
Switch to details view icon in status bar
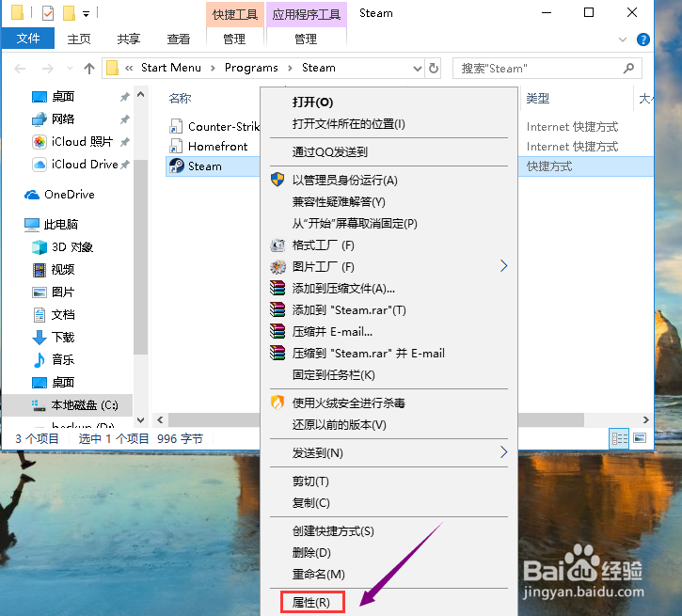click(620, 438)
